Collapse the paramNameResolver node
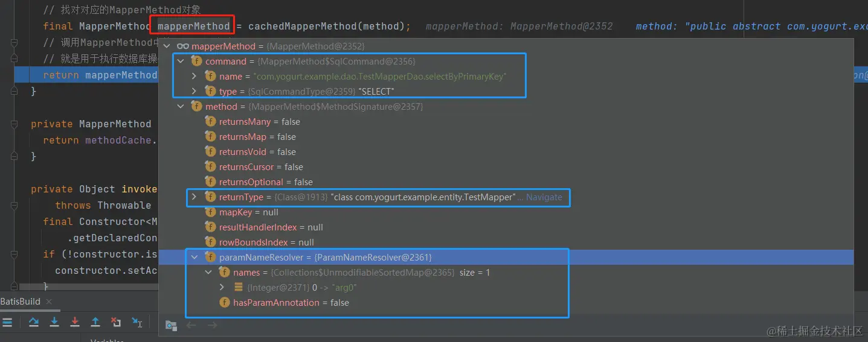868x342 pixels. click(194, 258)
